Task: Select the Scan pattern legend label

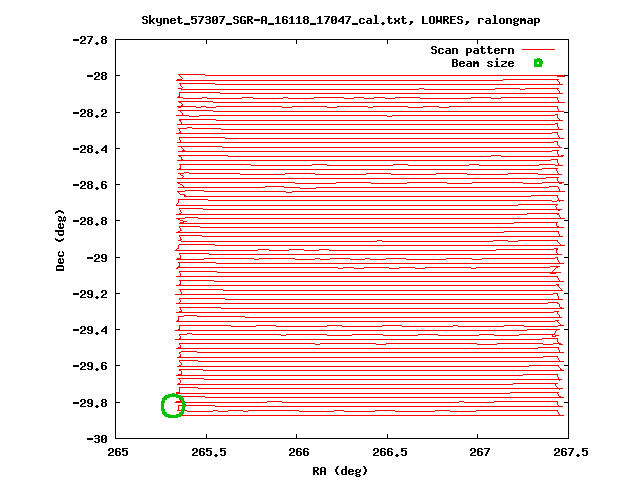Action: pyautogui.click(x=472, y=50)
